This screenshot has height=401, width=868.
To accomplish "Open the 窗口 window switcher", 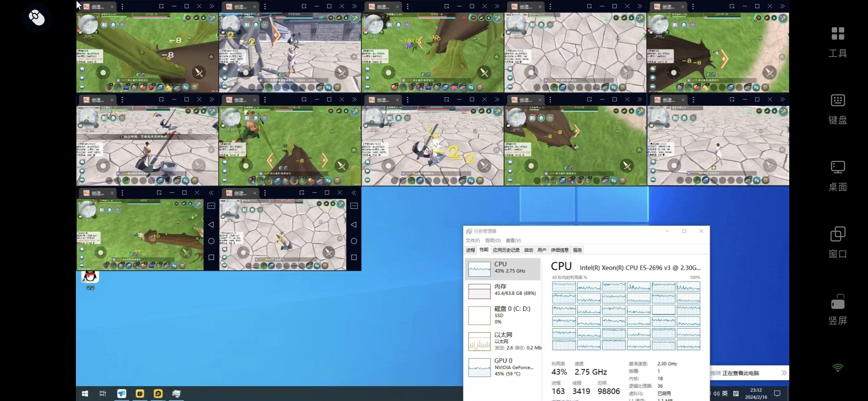I will click(838, 242).
